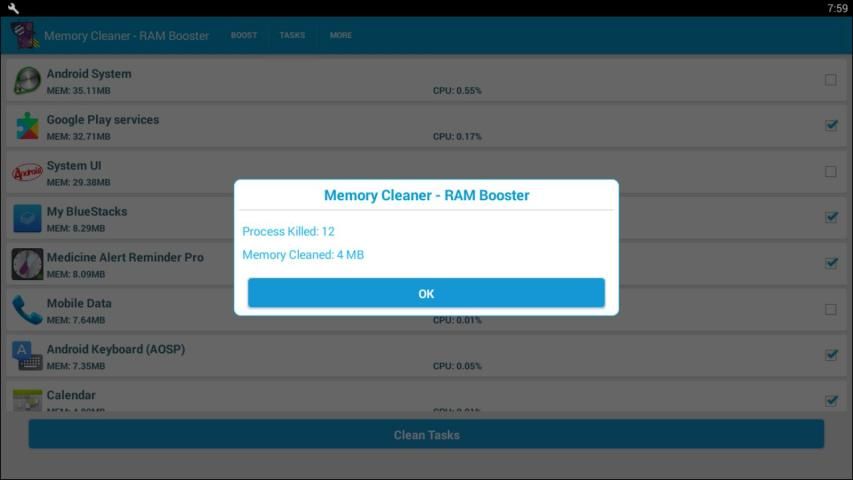Switch to the BOOST tab

click(x=244, y=36)
